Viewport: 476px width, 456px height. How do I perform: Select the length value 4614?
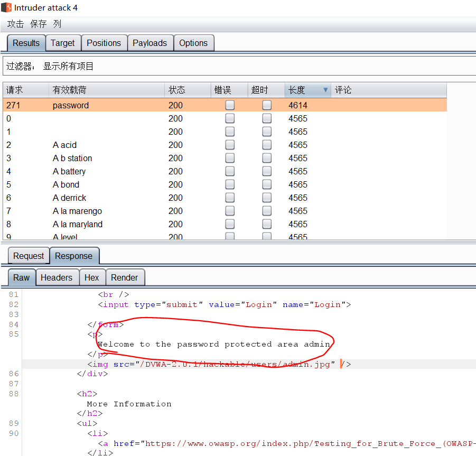click(x=298, y=105)
